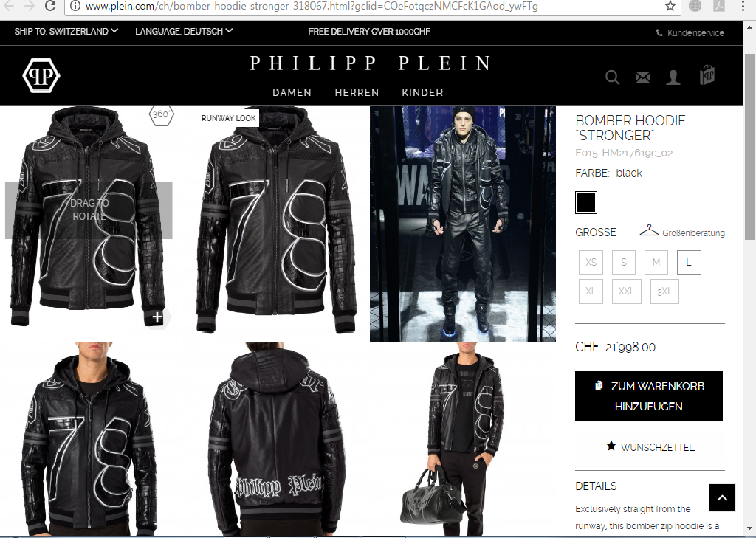
Task: Add item to Wunschzettel
Action: (650, 447)
